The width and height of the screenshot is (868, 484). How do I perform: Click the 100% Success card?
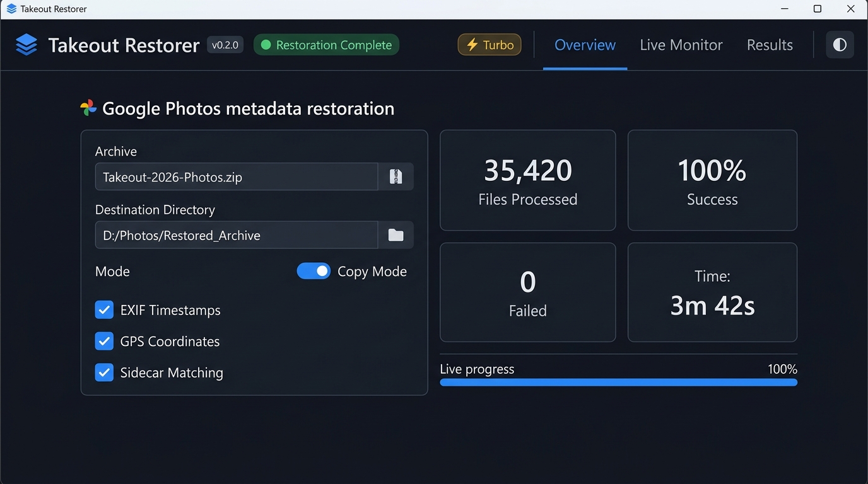712,180
